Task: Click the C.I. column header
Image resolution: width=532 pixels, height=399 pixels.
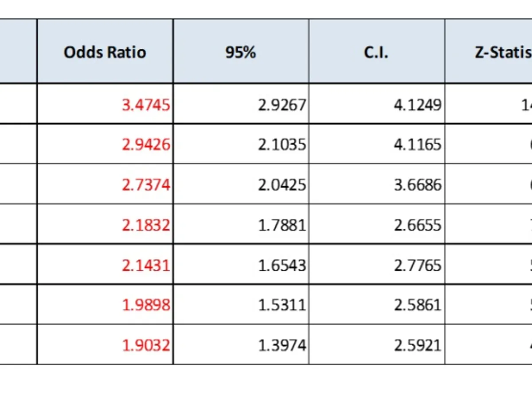Action: pyautogui.click(x=376, y=52)
